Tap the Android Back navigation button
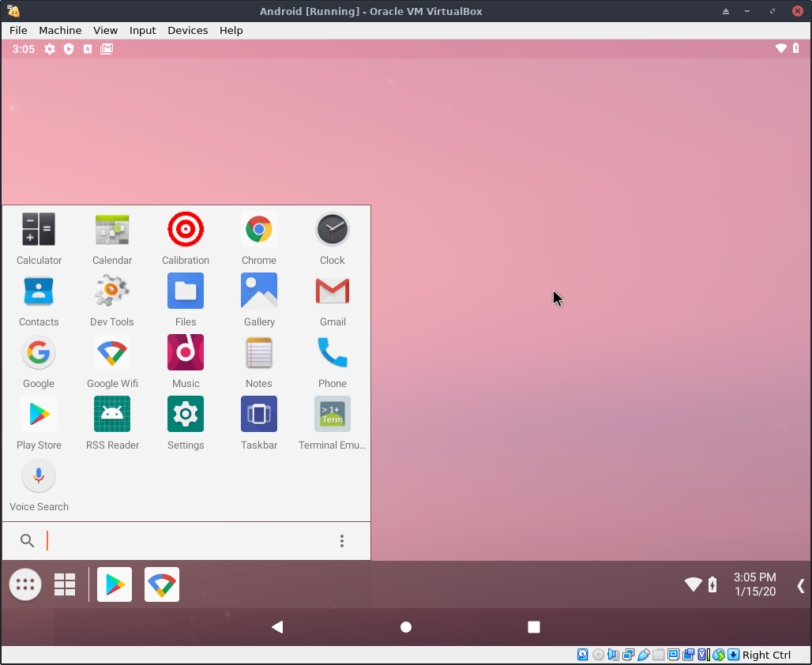 277,627
